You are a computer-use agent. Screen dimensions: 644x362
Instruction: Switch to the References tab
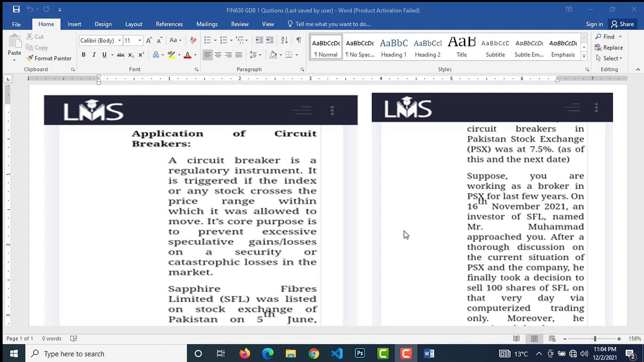pyautogui.click(x=169, y=24)
